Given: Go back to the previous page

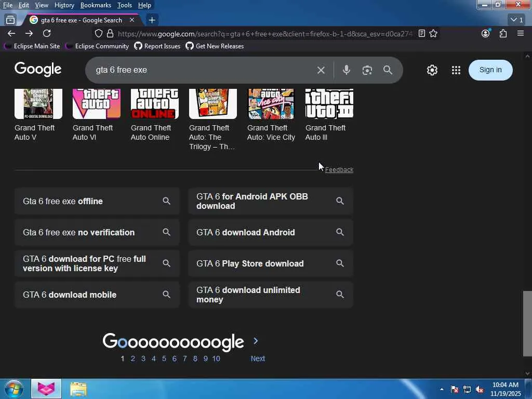Looking at the screenshot, I should [11, 33].
